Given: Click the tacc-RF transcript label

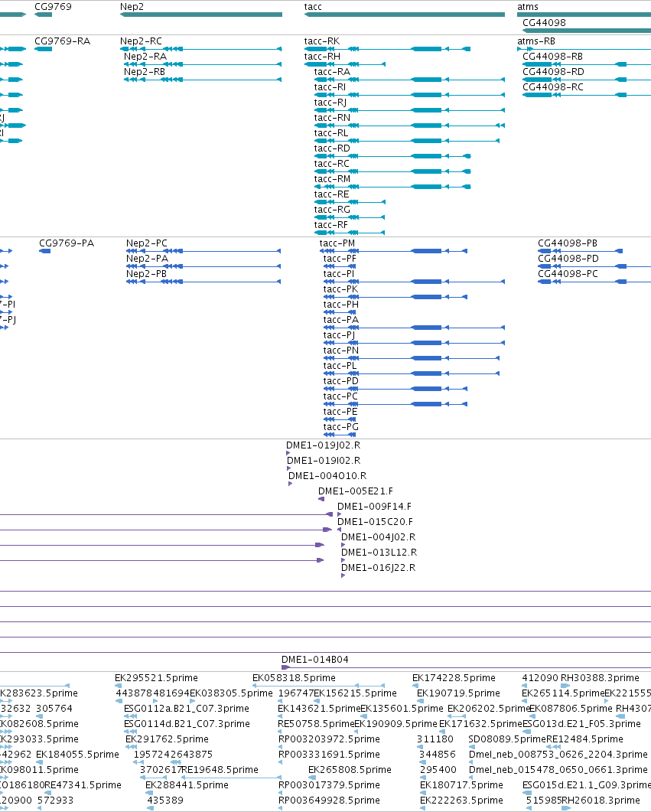Looking at the screenshot, I should coord(331,225).
